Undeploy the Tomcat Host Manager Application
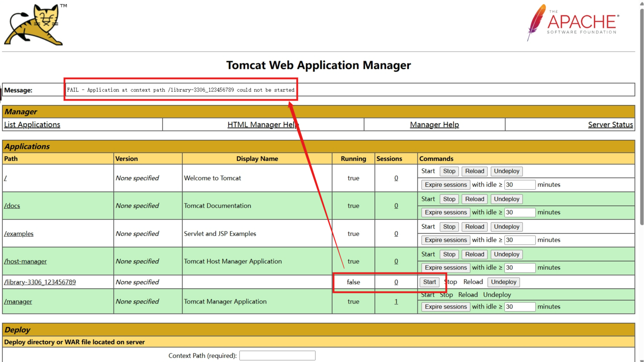The height and width of the screenshot is (362, 644). click(x=506, y=254)
